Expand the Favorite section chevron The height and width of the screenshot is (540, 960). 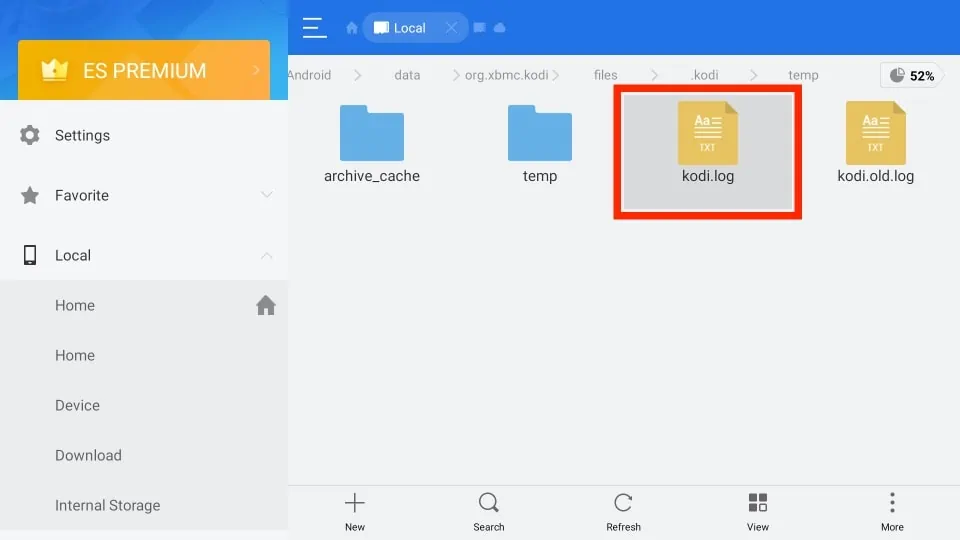(266, 195)
